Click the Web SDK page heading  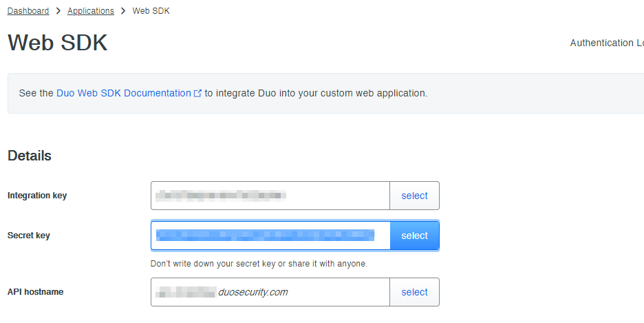click(x=58, y=43)
